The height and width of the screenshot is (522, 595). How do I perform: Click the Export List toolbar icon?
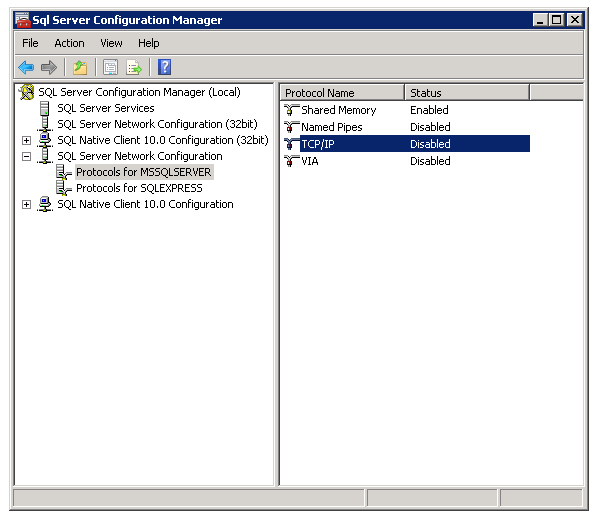(134, 68)
